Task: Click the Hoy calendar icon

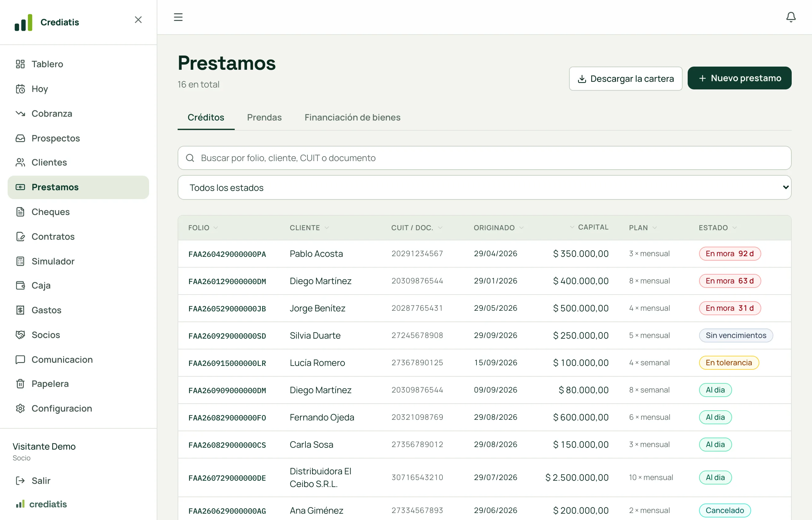Action: pyautogui.click(x=20, y=89)
